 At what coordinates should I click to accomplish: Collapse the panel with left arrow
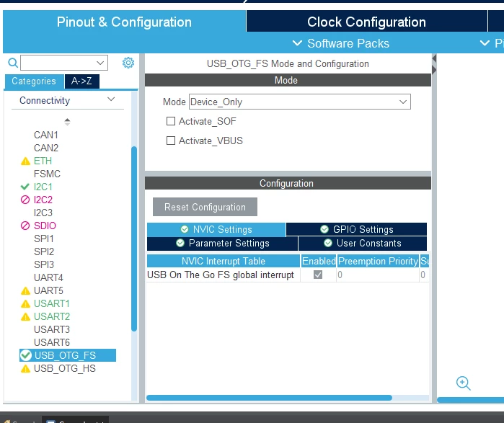(x=434, y=58)
